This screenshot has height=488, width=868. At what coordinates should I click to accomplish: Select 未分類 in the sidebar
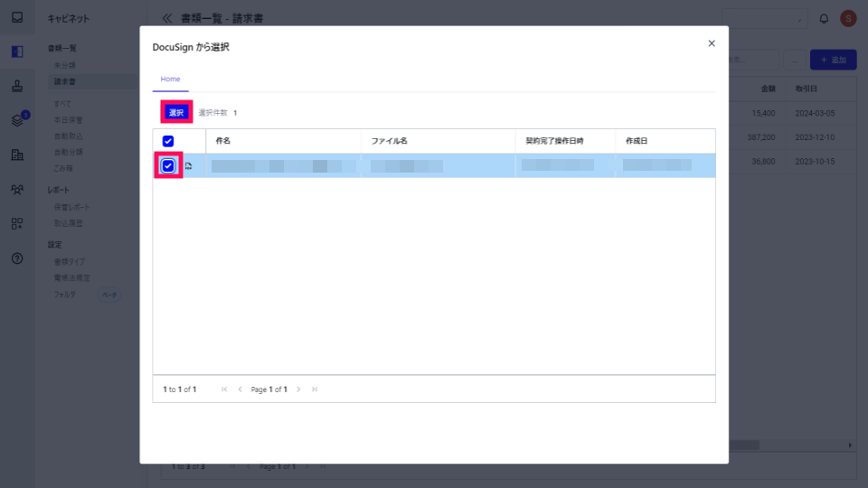pyautogui.click(x=65, y=65)
